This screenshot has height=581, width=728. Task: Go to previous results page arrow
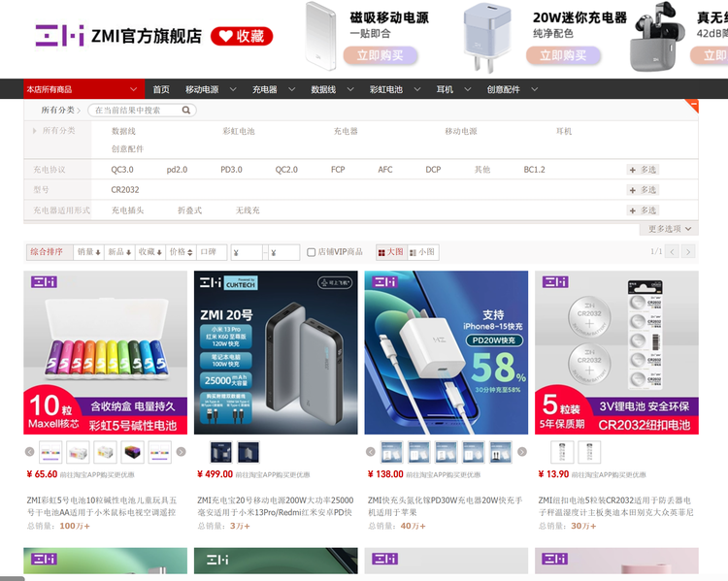(672, 252)
